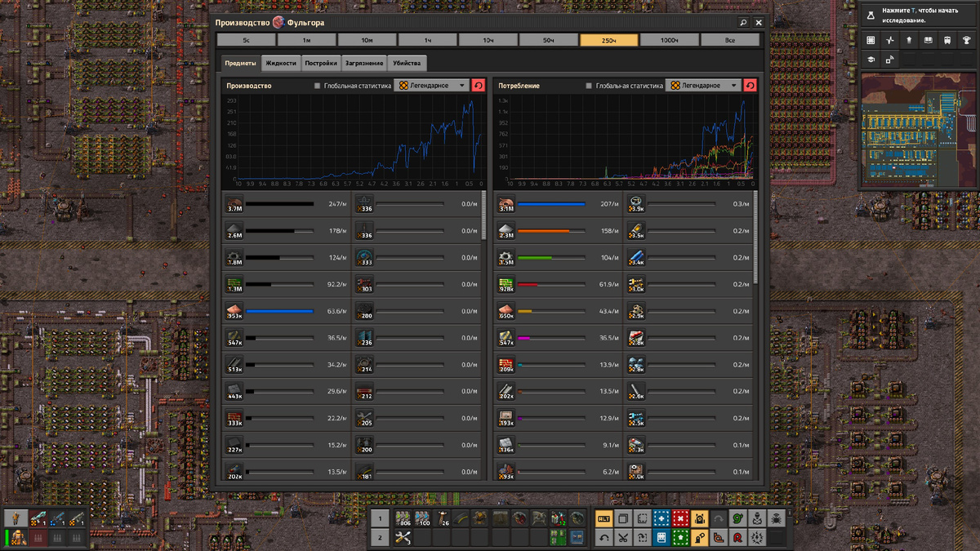Switch to Жидкости tab

(x=281, y=63)
